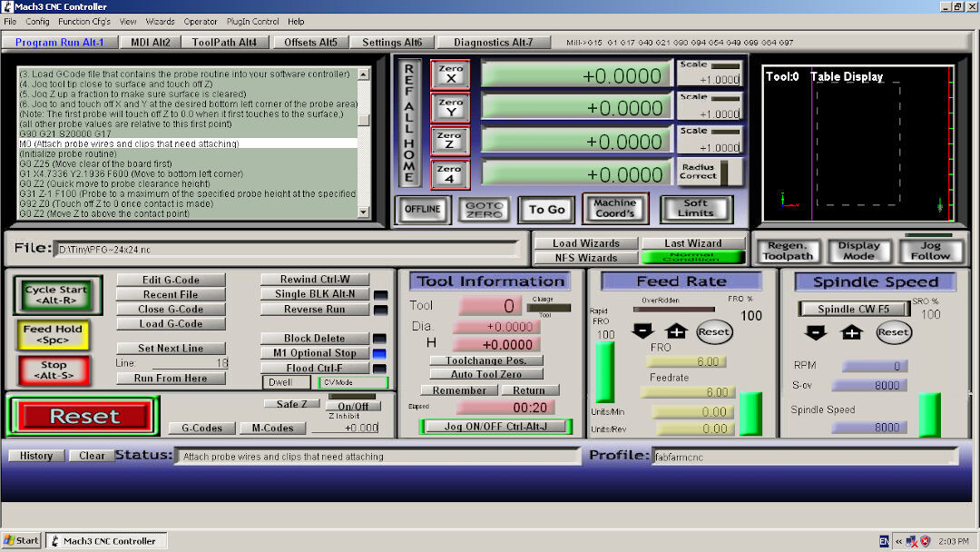Image resolution: width=980 pixels, height=552 pixels.
Task: Click Edit G-Code button
Action: pyautogui.click(x=171, y=280)
